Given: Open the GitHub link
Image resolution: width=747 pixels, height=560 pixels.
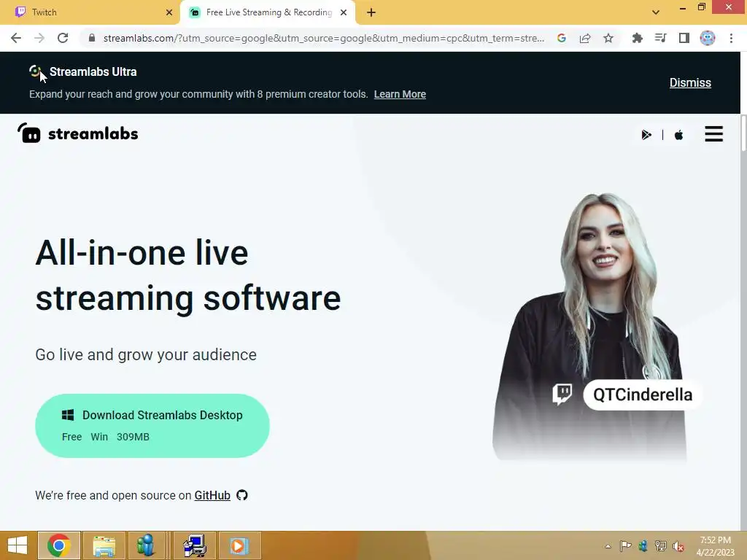Looking at the screenshot, I should click(212, 495).
